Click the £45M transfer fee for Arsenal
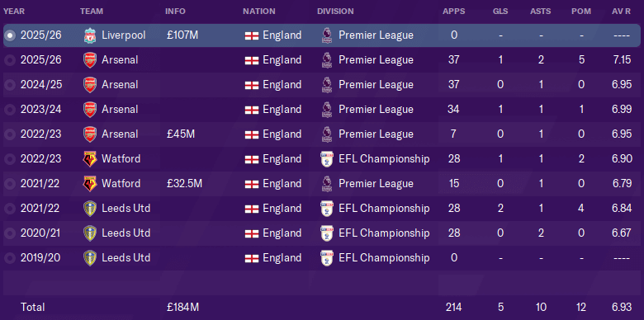Image resolution: width=644 pixels, height=320 pixels. click(x=181, y=134)
